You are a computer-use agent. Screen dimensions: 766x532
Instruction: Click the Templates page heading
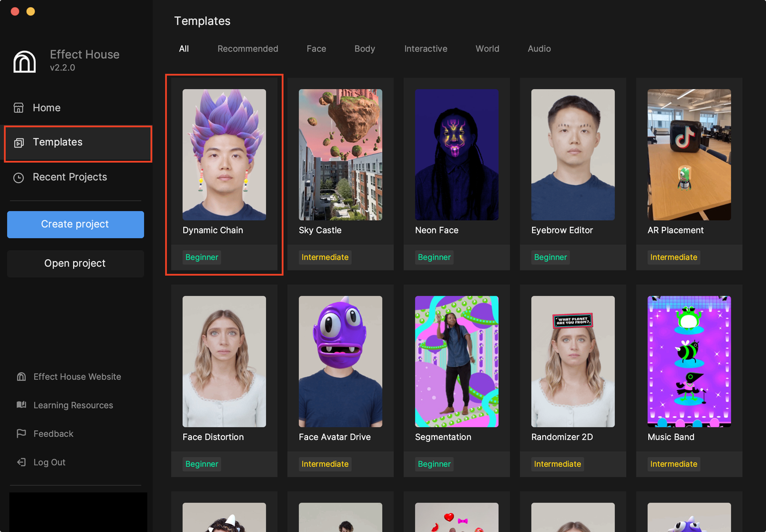(x=202, y=21)
